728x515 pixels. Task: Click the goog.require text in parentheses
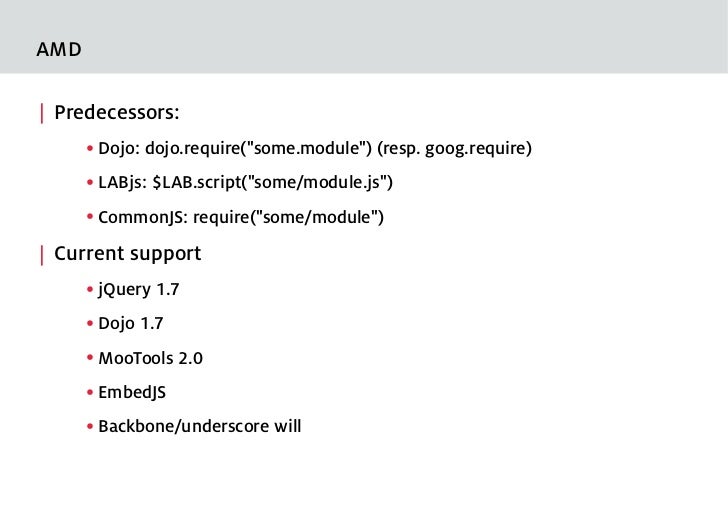478,149
